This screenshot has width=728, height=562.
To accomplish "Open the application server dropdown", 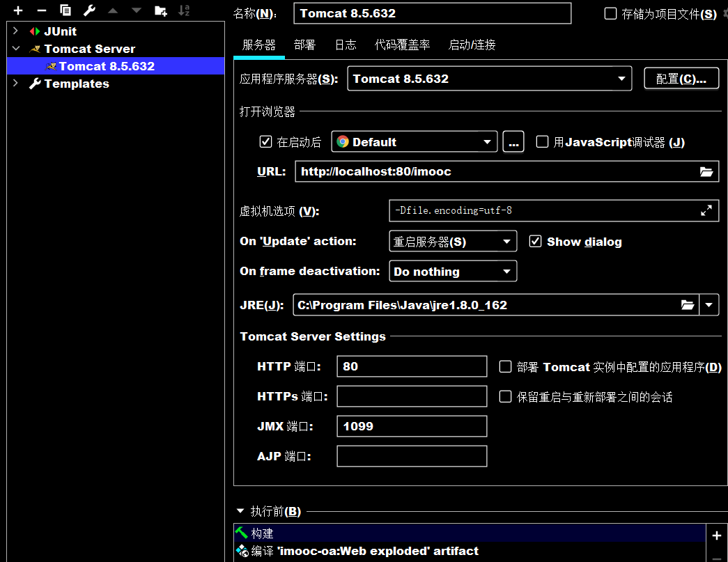I will (x=621, y=79).
